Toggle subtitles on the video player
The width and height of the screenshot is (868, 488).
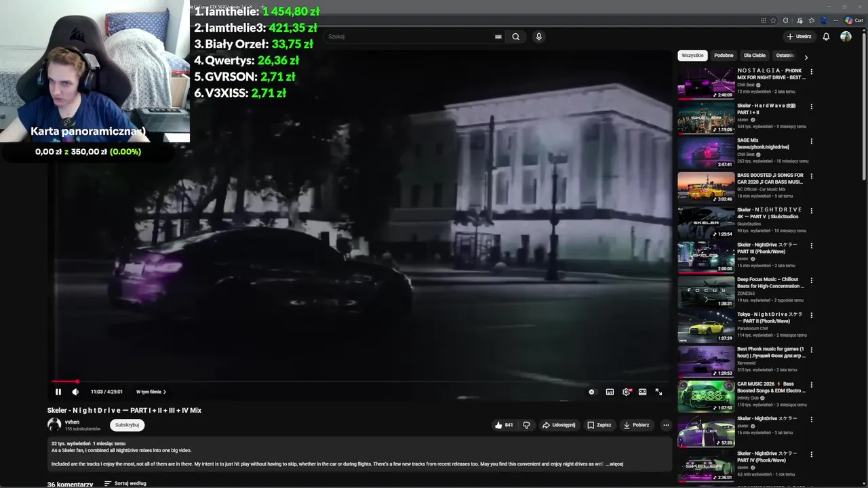(610, 392)
